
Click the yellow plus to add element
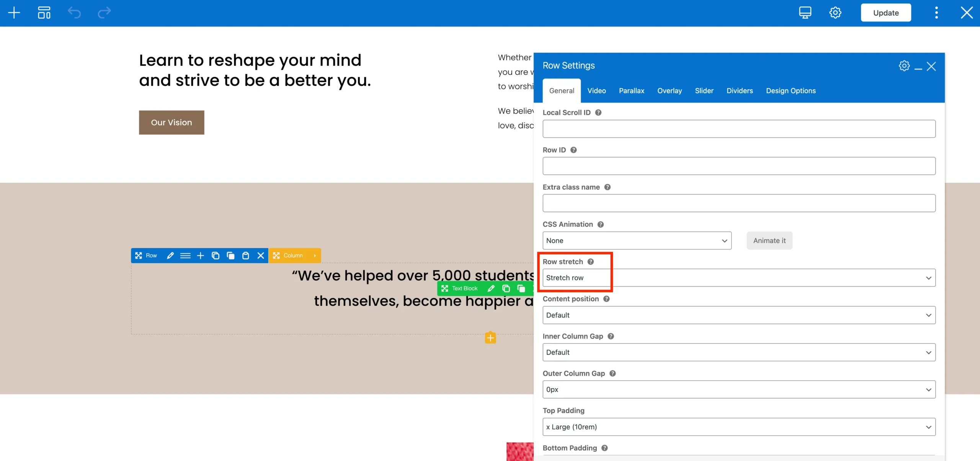(490, 338)
